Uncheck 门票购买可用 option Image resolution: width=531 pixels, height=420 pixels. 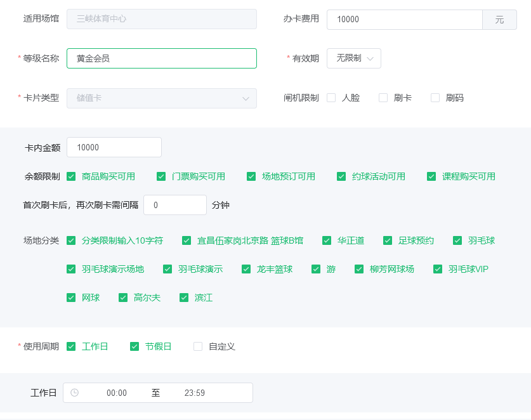point(161,176)
